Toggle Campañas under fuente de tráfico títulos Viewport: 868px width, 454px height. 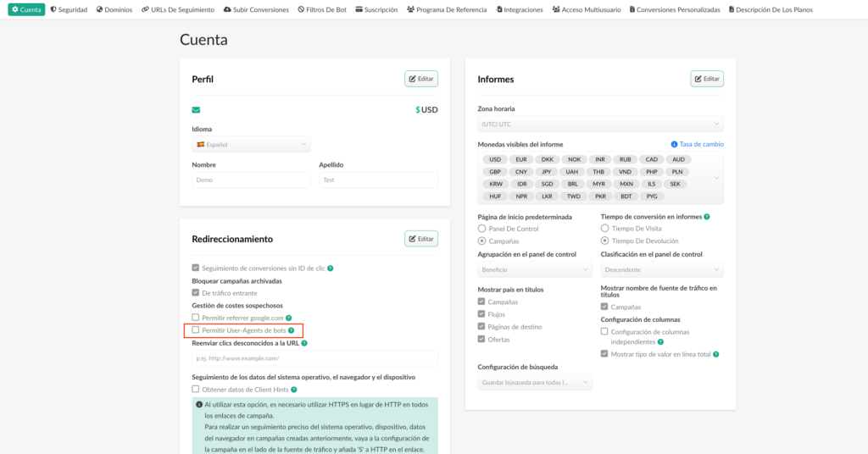click(x=604, y=307)
